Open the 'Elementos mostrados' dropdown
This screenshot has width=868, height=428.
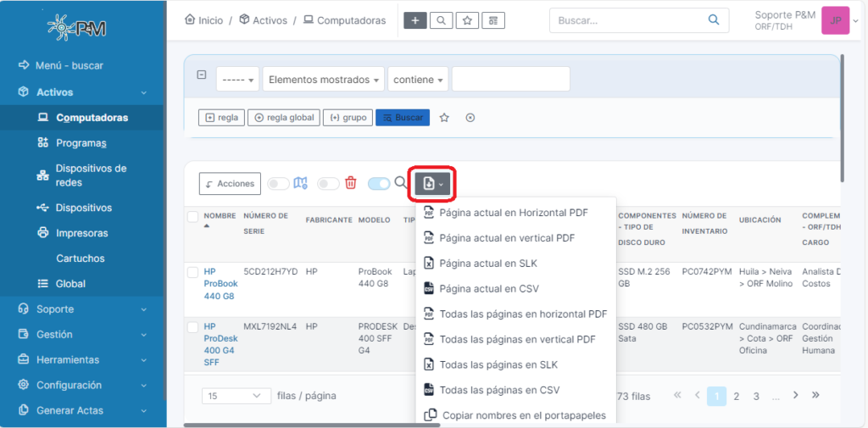point(323,80)
